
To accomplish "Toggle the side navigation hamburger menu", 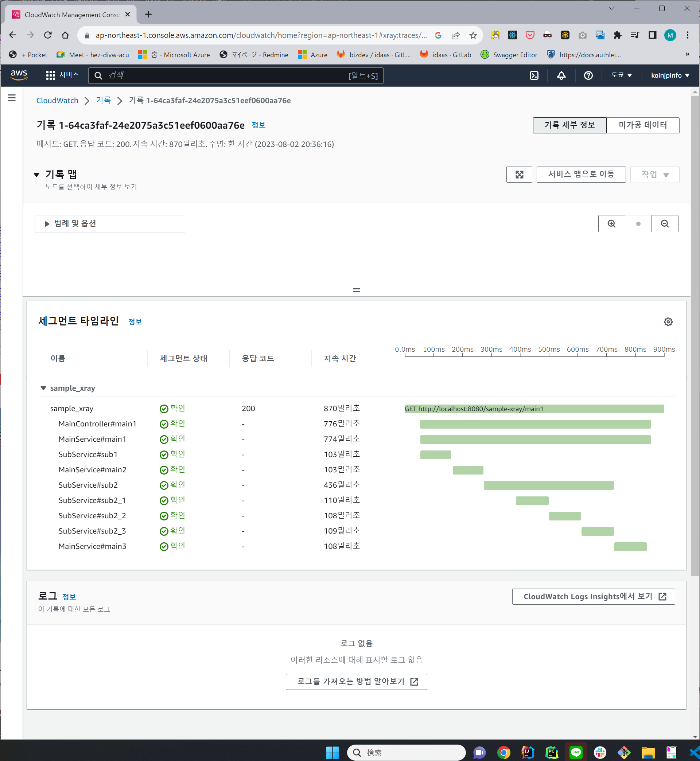I will 12,98.
